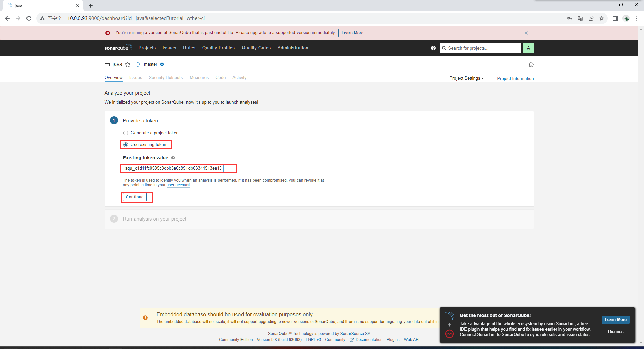Click the existing token value input field

click(173, 168)
